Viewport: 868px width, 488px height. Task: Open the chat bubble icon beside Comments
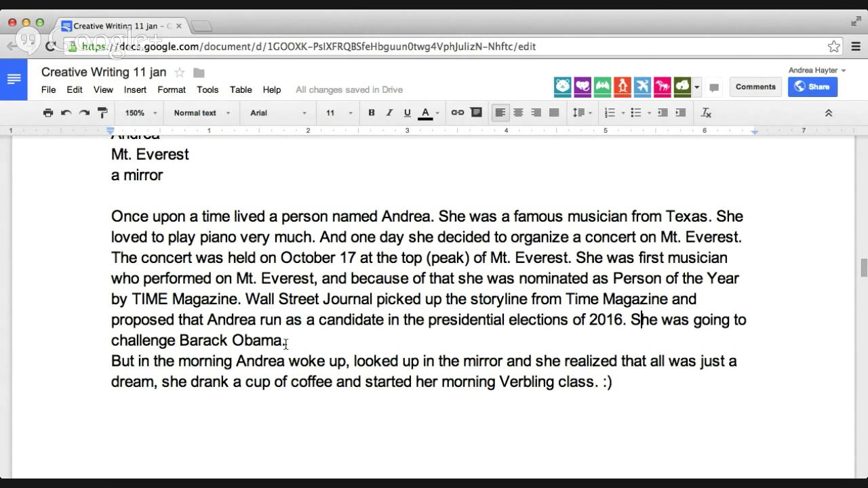coord(714,87)
